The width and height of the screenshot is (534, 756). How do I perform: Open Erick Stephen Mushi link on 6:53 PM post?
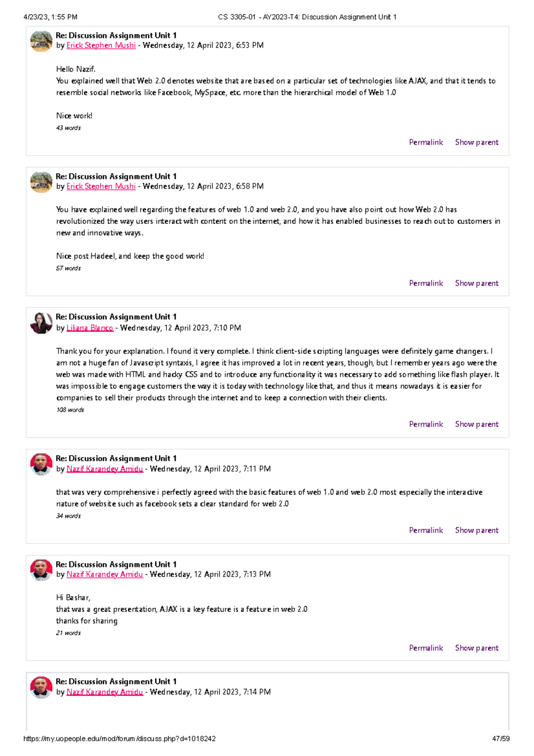[x=101, y=45]
